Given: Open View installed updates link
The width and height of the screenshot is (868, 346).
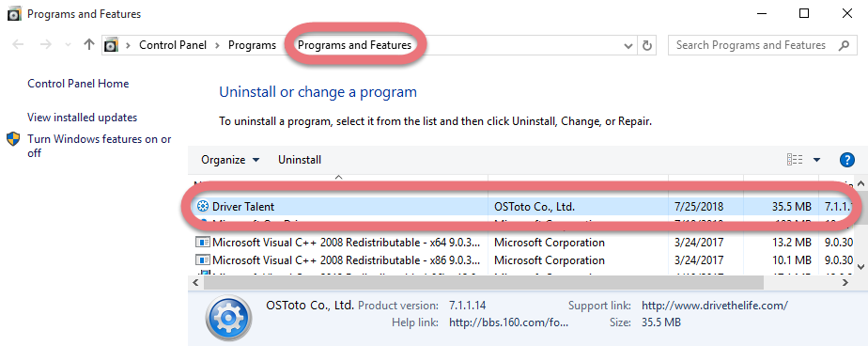Looking at the screenshot, I should pyautogui.click(x=83, y=118).
